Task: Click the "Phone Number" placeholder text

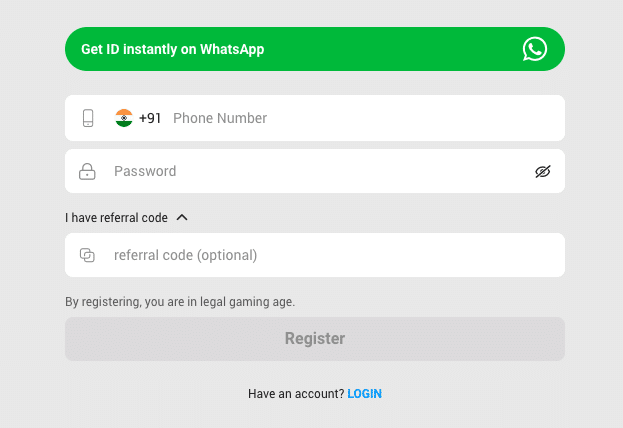Action: pos(220,118)
